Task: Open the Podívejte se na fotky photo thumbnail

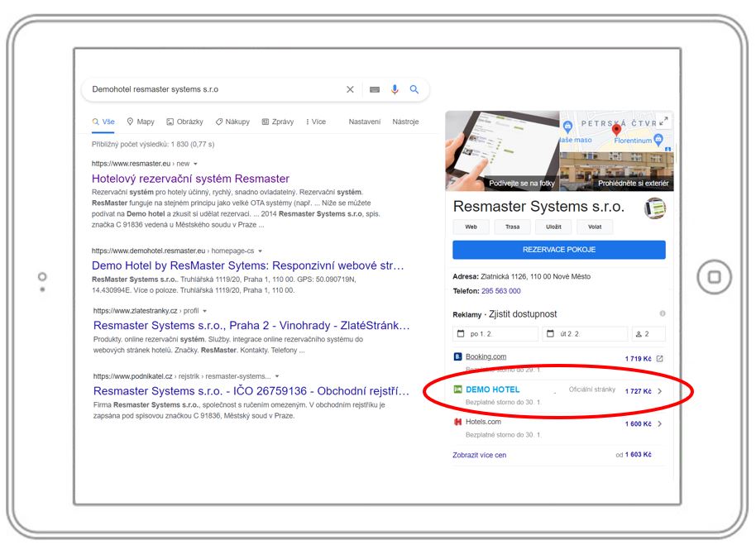Action: 502,151
